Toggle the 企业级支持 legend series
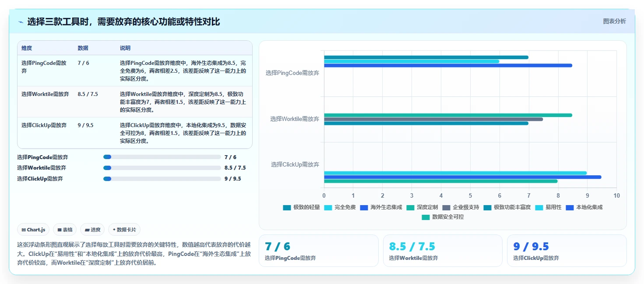This screenshot has height=284, width=644. tap(461, 207)
